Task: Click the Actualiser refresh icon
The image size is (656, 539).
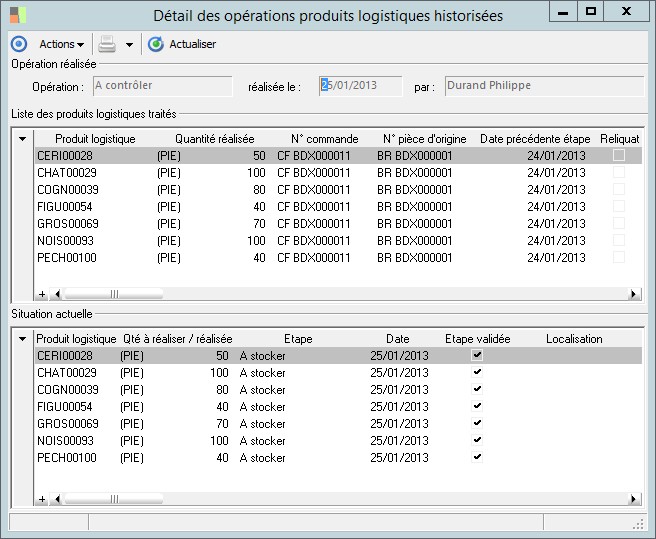Action: 155,44
